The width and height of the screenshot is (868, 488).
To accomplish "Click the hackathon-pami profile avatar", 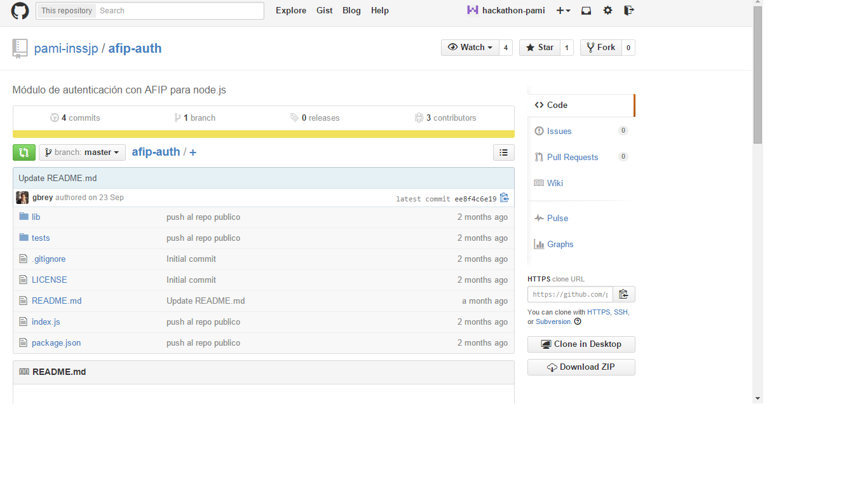I will 472,10.
